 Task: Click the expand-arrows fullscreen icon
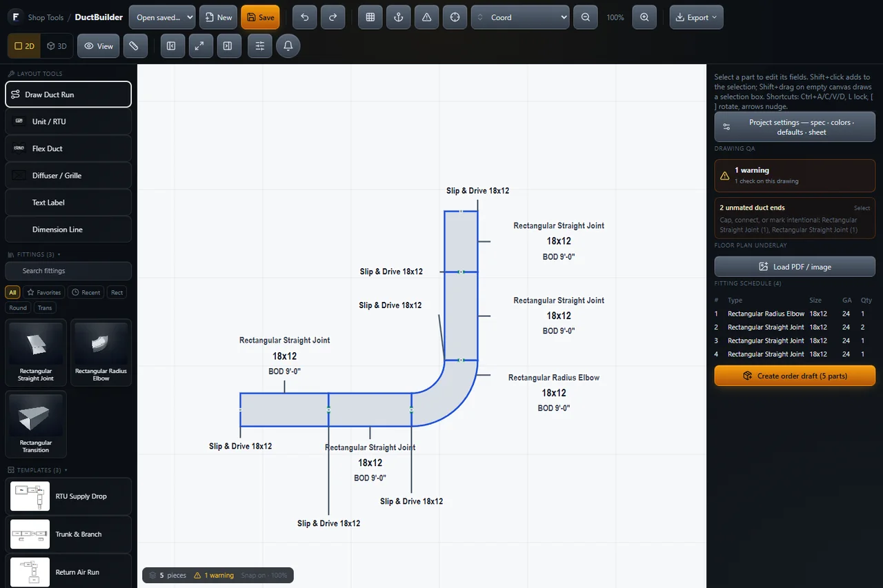199,46
